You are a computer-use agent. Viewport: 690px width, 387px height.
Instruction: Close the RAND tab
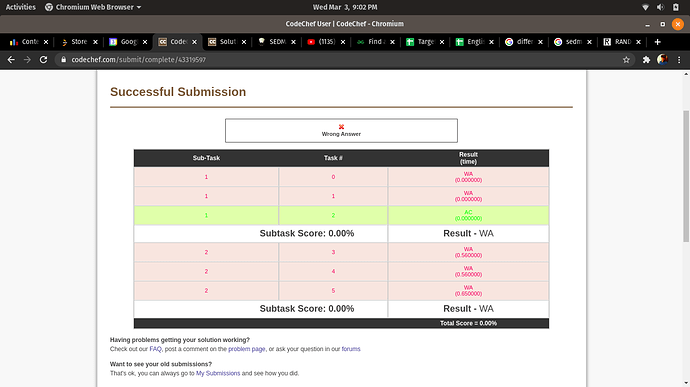(x=639, y=42)
